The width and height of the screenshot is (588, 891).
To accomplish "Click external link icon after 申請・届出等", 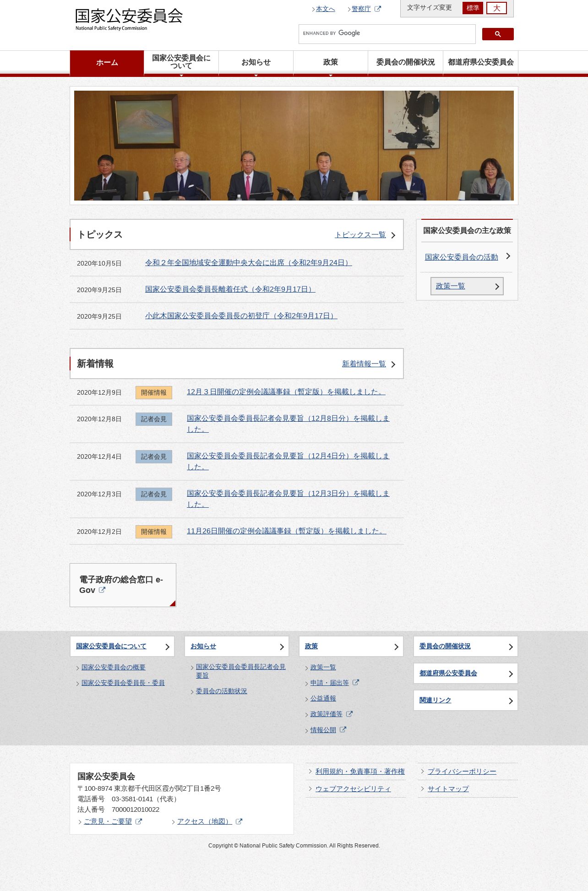I will coord(356,683).
